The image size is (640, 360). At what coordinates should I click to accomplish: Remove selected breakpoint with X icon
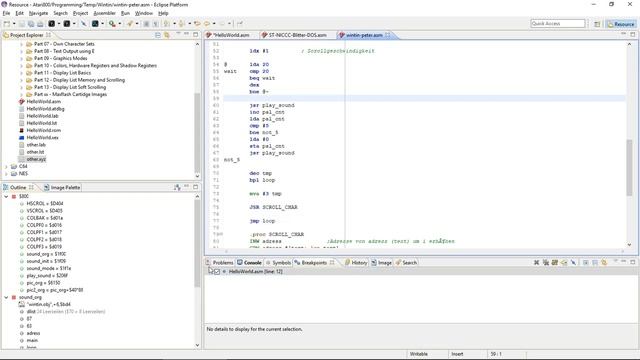point(536,262)
